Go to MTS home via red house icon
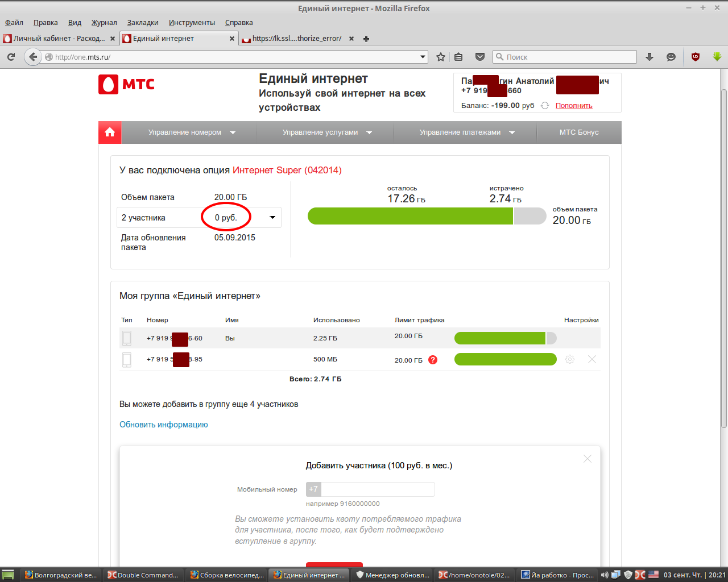The width and height of the screenshot is (728, 582). [x=110, y=132]
